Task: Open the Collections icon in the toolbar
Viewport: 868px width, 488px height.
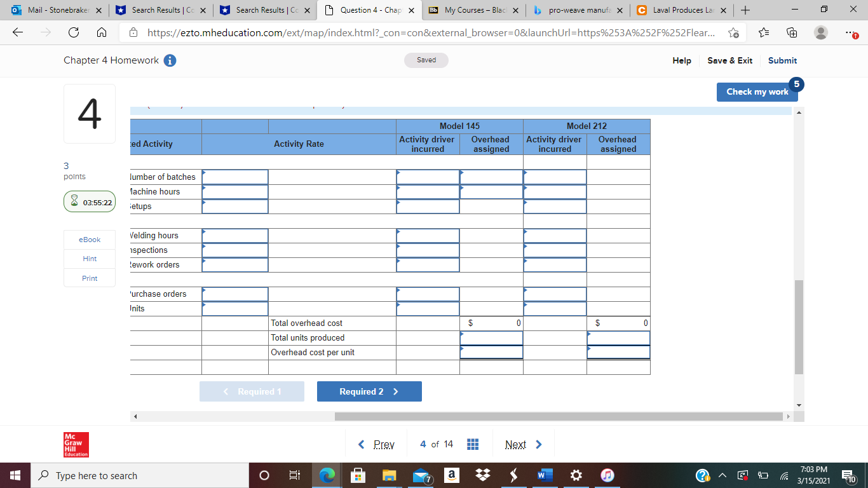Action: tap(792, 33)
